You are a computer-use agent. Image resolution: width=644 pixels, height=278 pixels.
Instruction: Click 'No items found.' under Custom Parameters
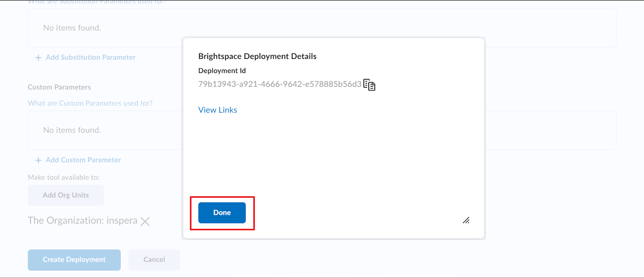[x=72, y=130]
